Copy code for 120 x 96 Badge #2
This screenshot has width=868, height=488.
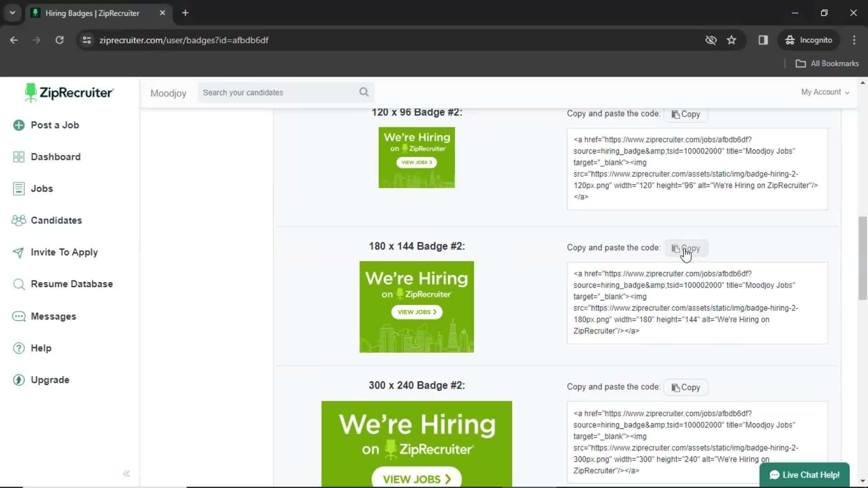coord(686,114)
